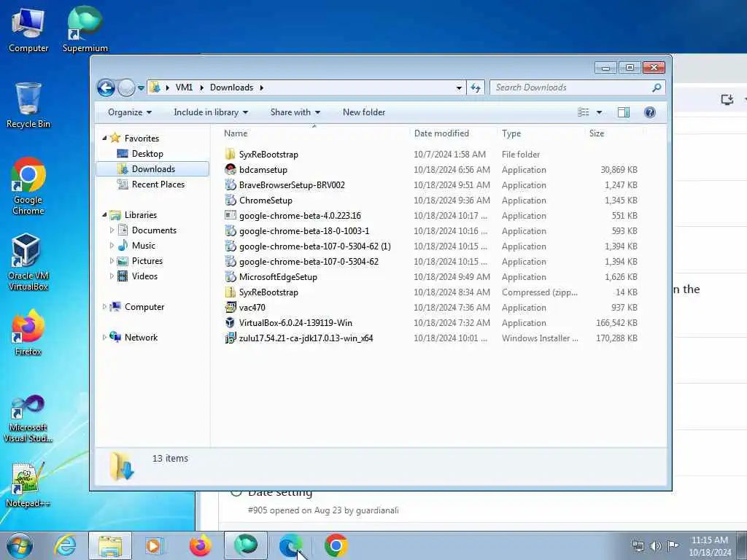Open the recent pages dropdown arrow
Viewport: 747px width, 560px height.
141,88
